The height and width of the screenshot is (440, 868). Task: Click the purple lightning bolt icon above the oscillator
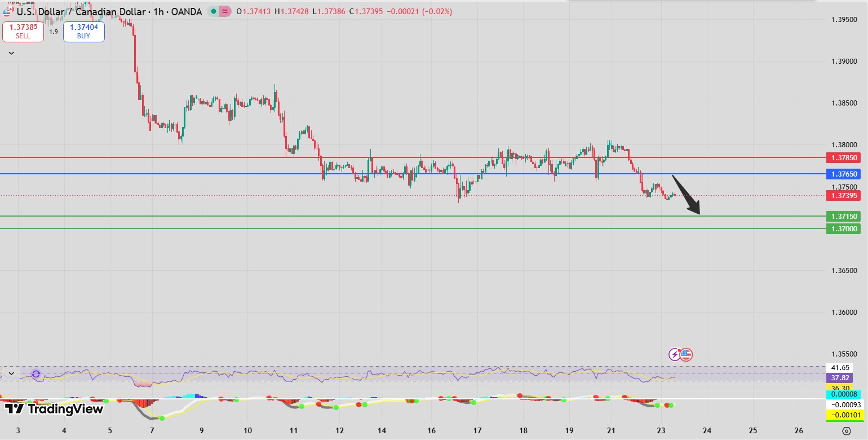(674, 354)
